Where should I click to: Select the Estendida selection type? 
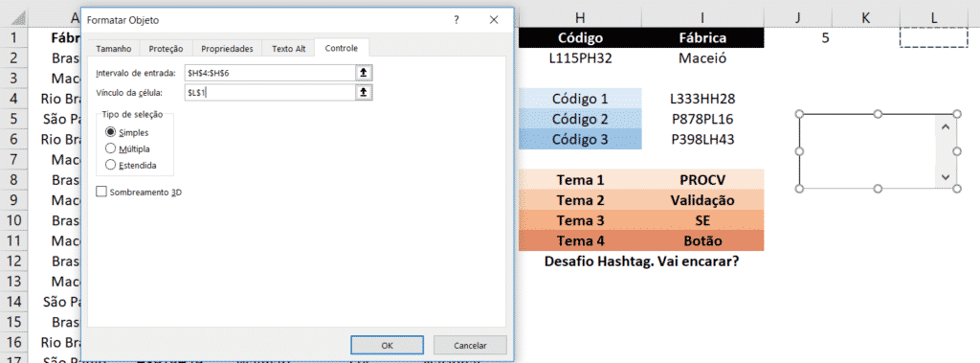(130, 166)
